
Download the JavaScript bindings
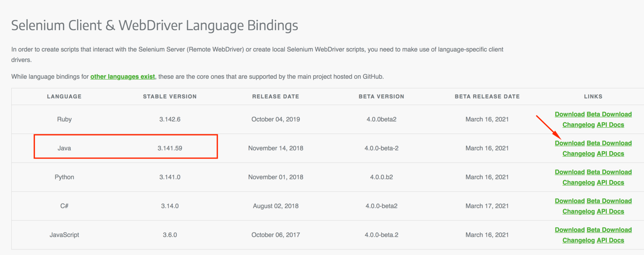click(570, 229)
